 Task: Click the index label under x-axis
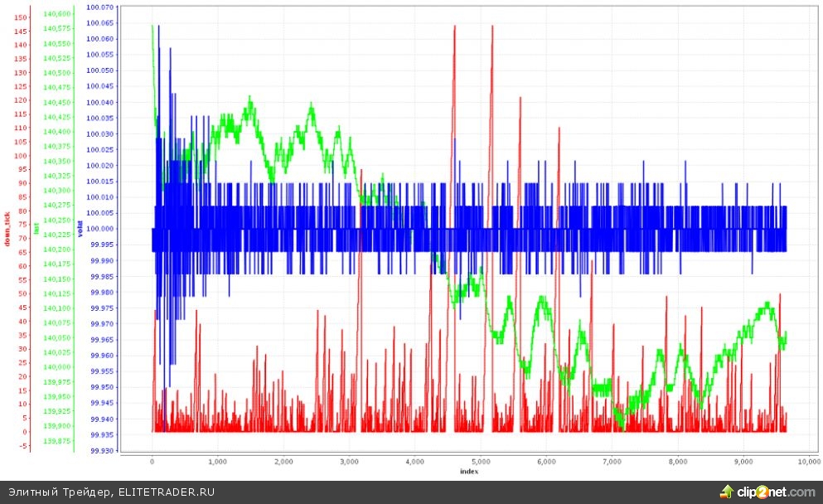click(x=468, y=471)
